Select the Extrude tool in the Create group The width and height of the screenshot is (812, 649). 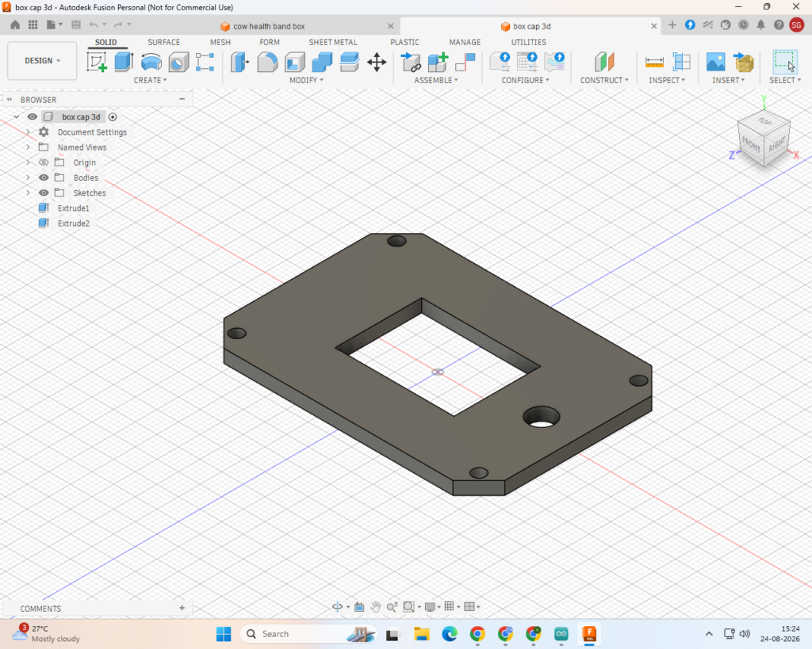coord(124,62)
